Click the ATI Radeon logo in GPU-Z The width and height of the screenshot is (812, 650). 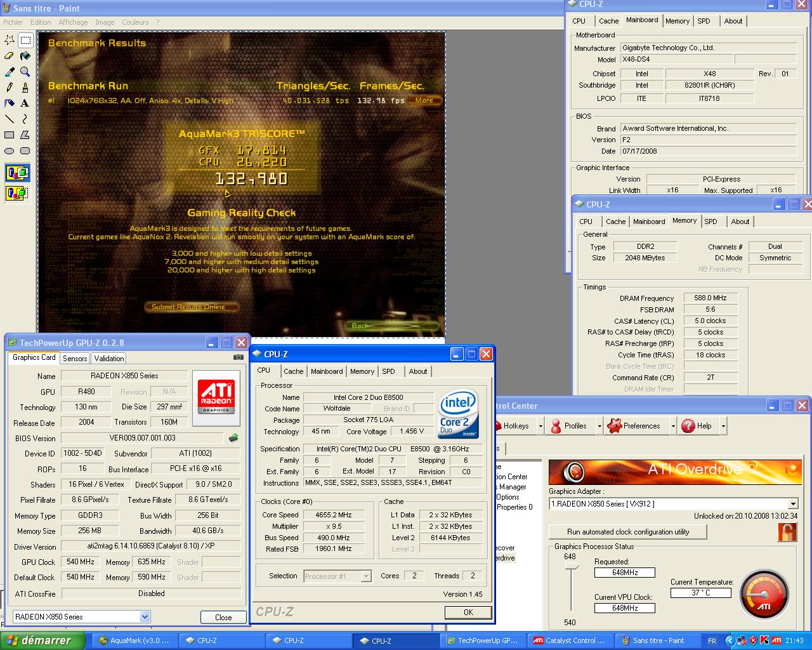pos(216,398)
